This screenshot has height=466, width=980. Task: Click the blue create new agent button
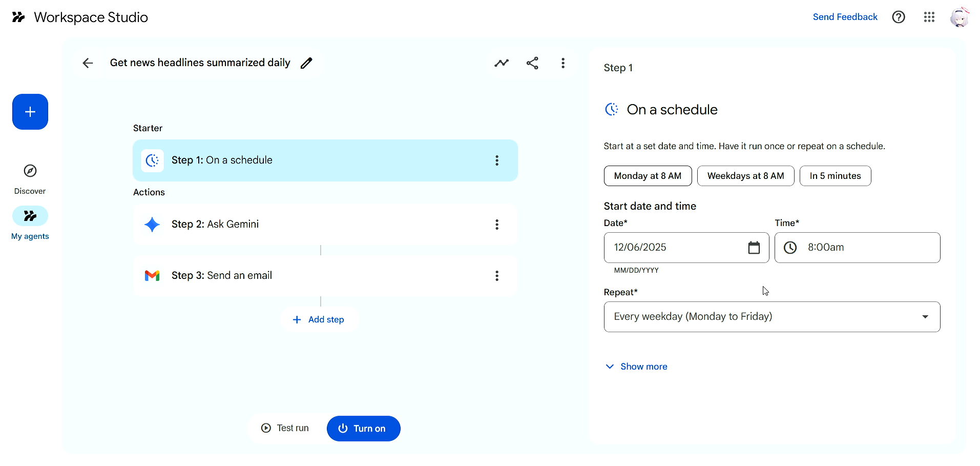(x=30, y=112)
